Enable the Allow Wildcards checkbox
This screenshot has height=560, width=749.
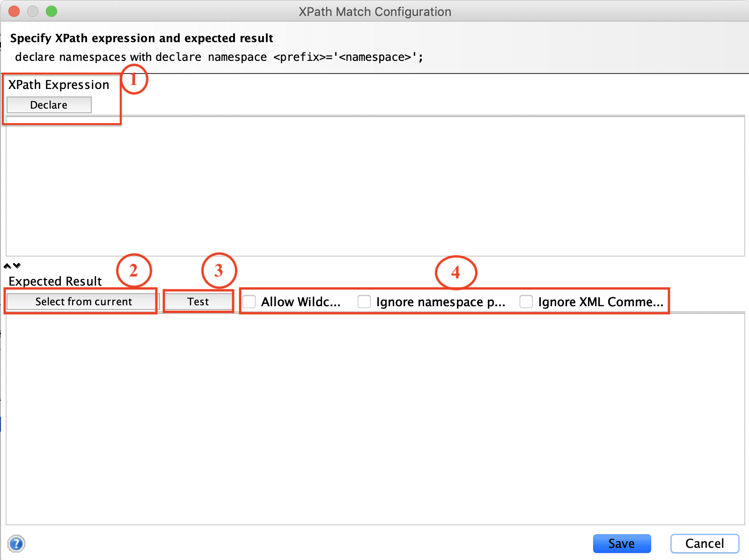coord(249,302)
